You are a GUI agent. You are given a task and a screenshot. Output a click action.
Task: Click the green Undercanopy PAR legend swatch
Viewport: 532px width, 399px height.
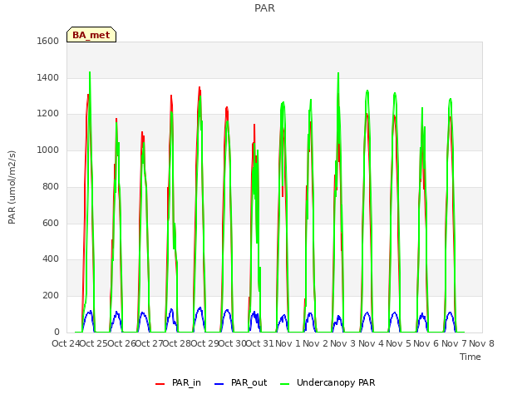click(285, 384)
